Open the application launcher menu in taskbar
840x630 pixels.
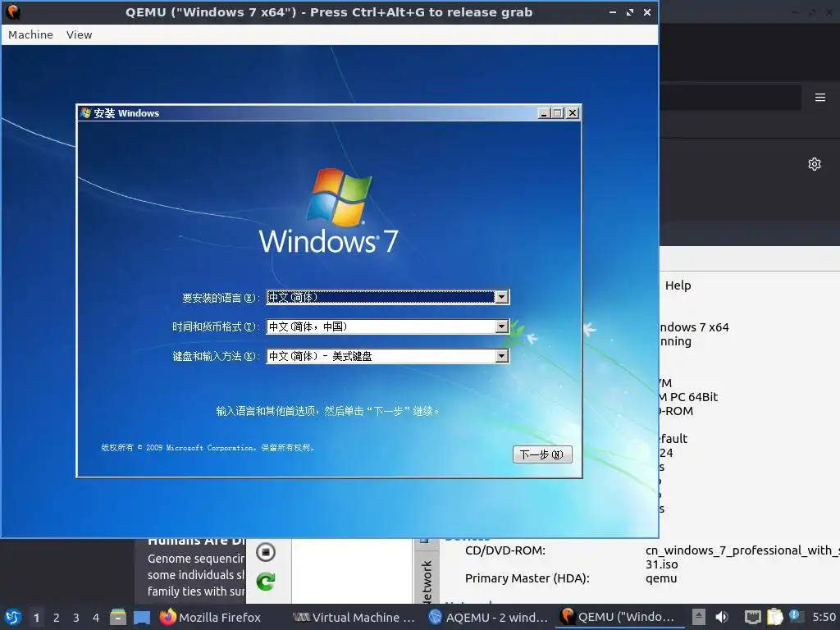pos(13,617)
